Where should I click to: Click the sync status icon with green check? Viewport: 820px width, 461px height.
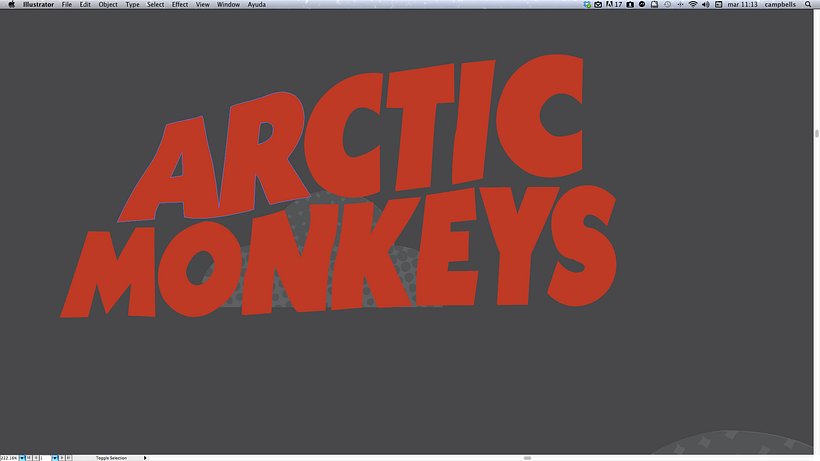tap(587, 4)
